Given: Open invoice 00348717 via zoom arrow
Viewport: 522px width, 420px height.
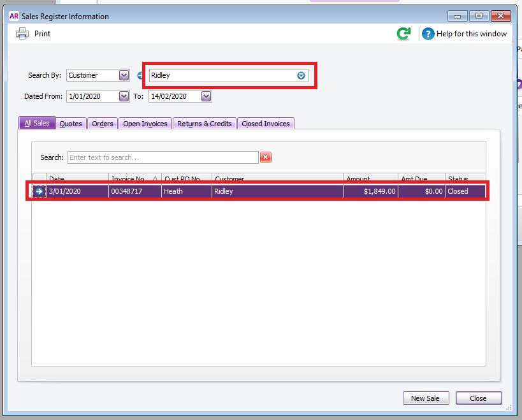Looking at the screenshot, I should coord(40,191).
